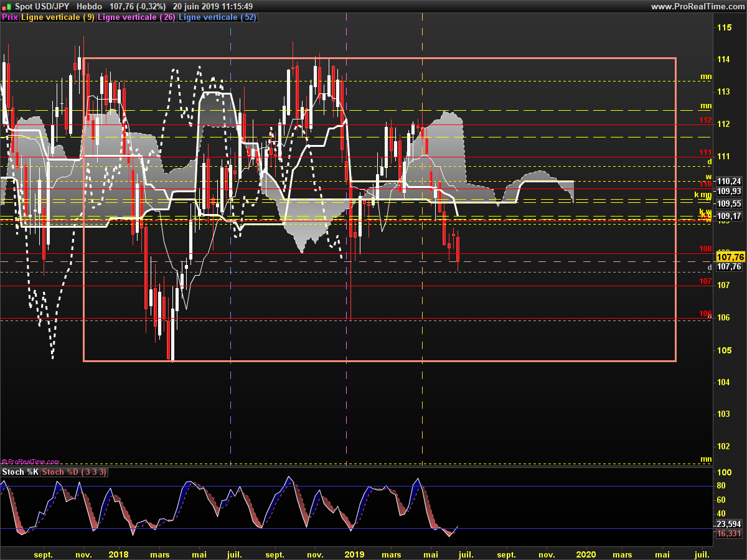
Task: Click the 107,76 (-0,32%) quote in header
Action: point(138,6)
